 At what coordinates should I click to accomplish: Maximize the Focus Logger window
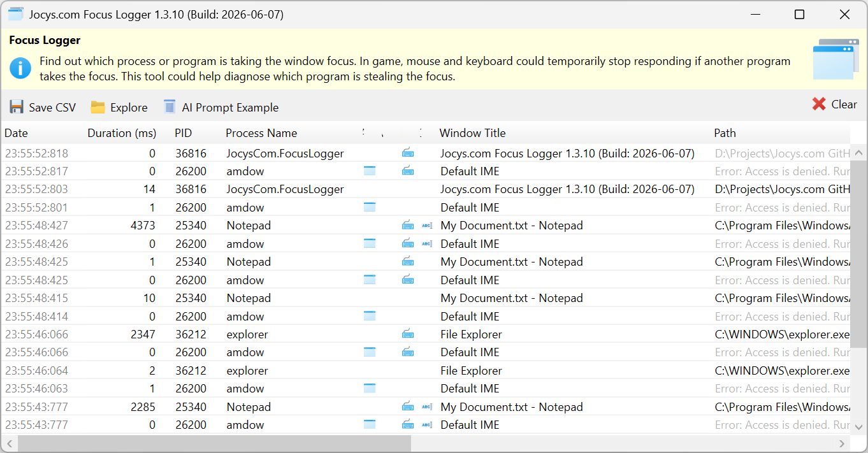[799, 14]
